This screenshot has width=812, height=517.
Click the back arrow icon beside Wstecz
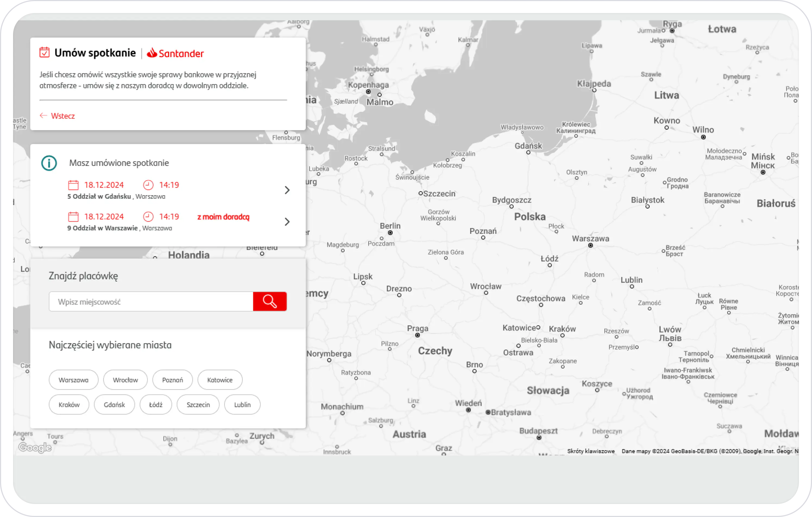pos(43,116)
